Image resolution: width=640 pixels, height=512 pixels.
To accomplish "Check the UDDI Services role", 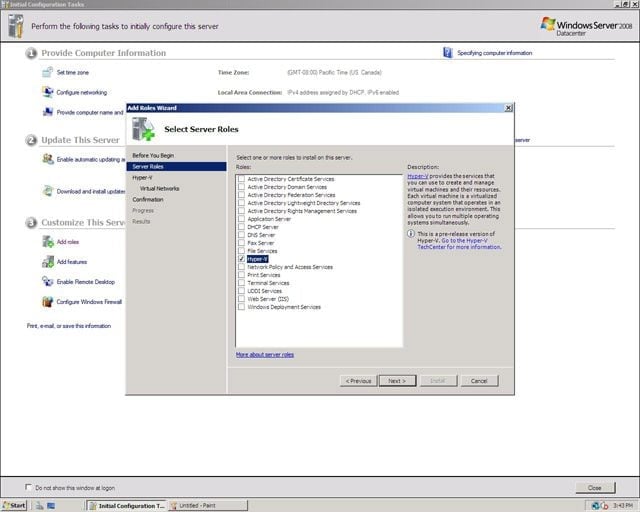I will (x=242, y=291).
